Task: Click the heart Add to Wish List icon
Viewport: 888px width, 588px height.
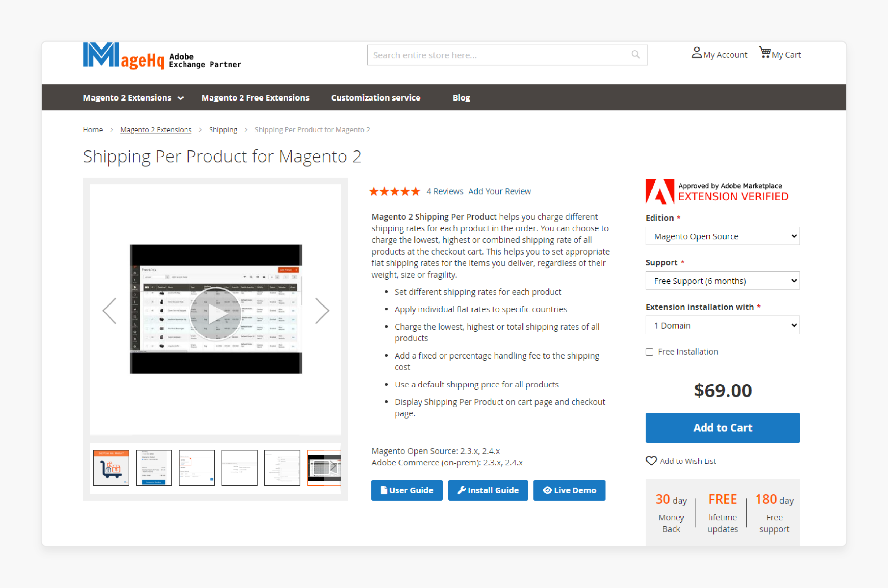Action: [651, 460]
